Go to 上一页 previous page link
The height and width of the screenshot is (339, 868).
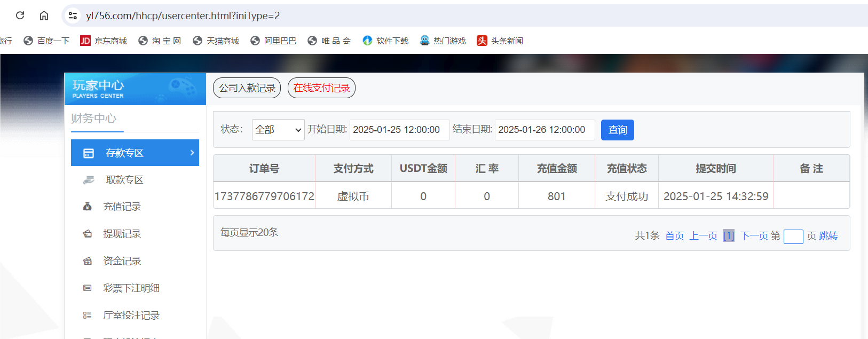point(703,236)
